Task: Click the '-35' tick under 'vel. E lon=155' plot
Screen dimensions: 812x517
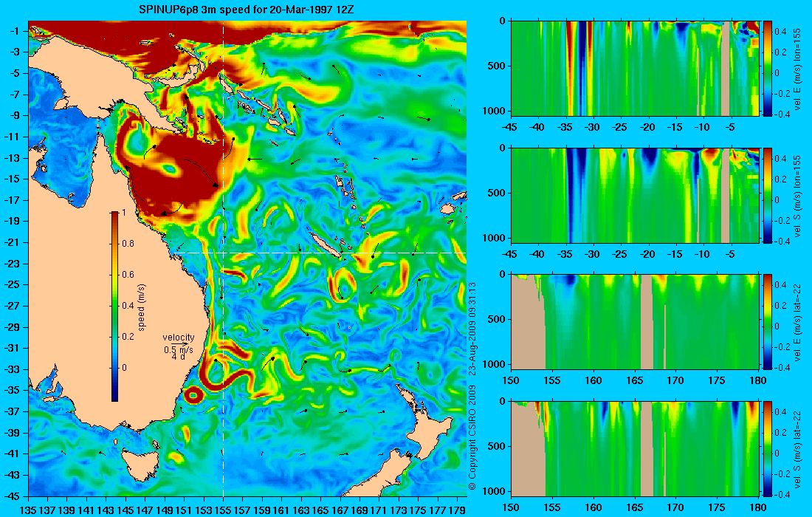Action: (x=565, y=127)
